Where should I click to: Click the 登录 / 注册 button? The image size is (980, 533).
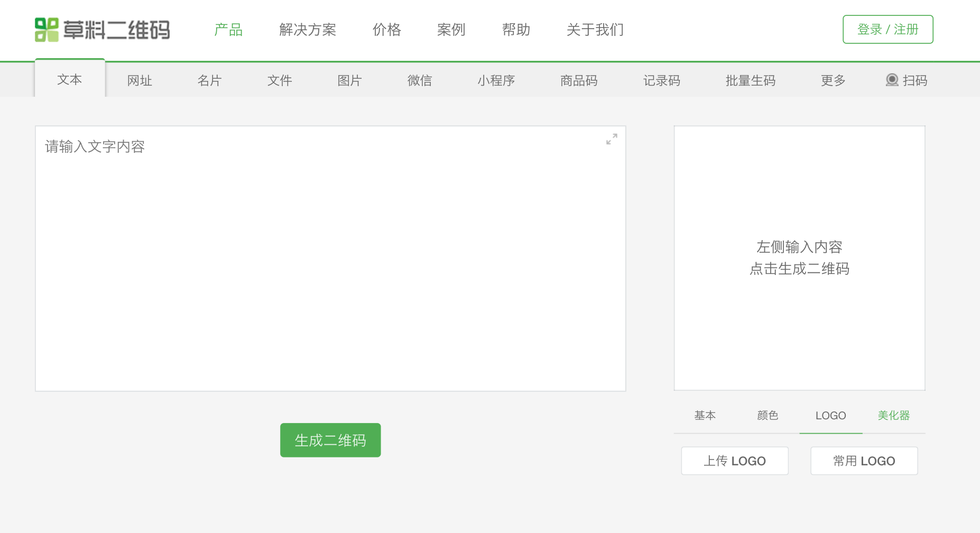tap(888, 30)
